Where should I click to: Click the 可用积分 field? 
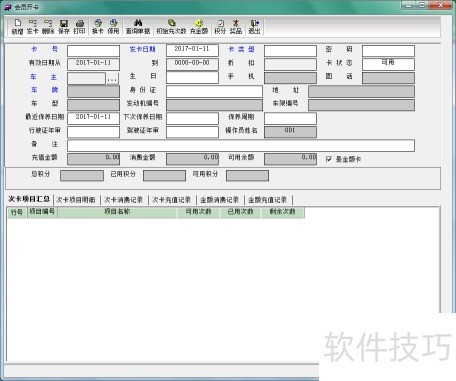coord(247,176)
